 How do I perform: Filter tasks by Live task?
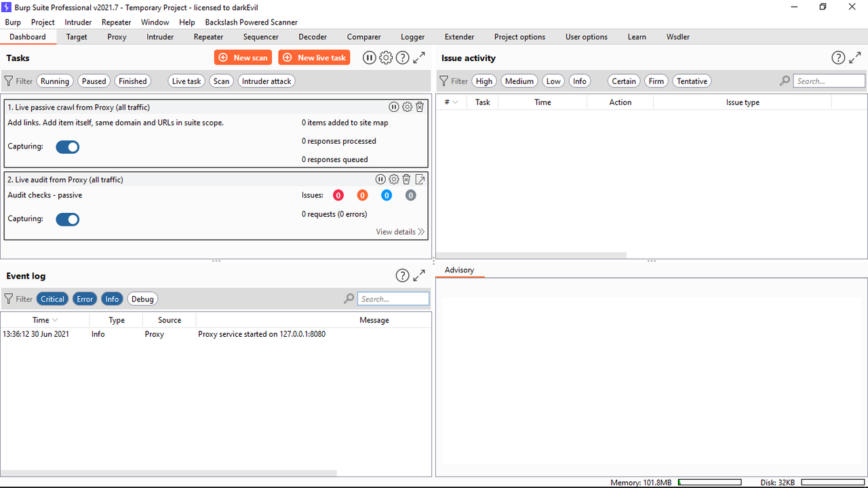186,81
